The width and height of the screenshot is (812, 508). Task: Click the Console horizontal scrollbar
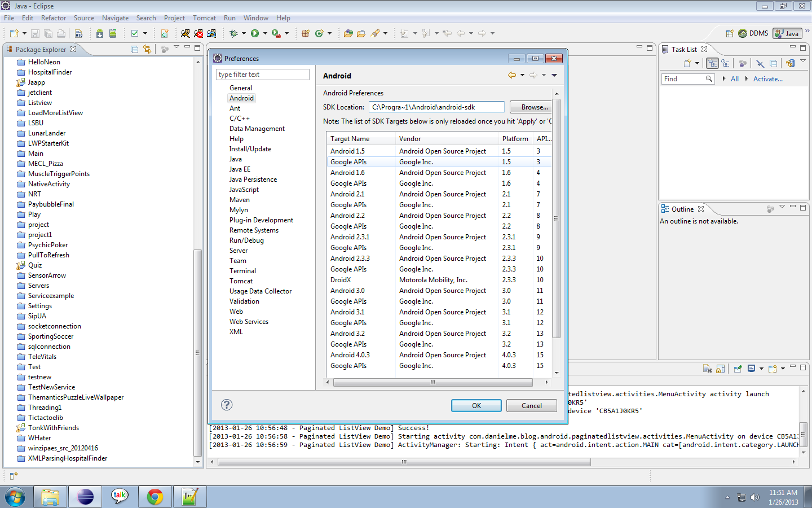pyautogui.click(x=404, y=462)
